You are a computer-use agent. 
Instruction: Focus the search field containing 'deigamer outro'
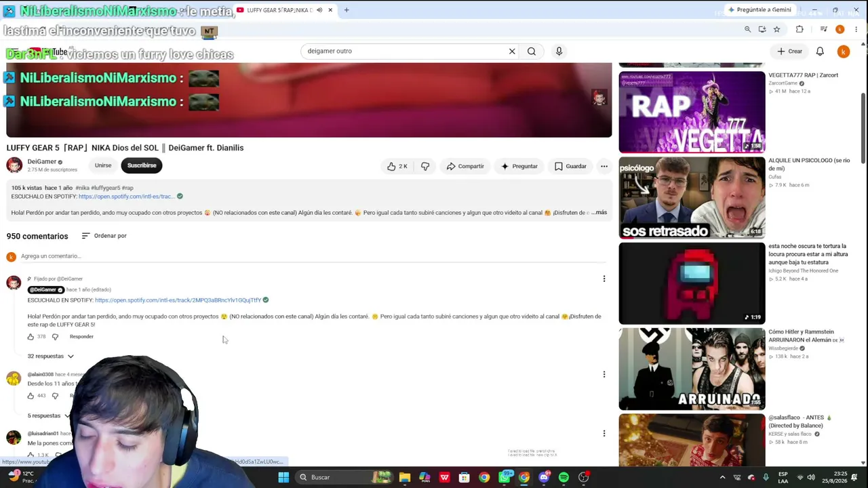pyautogui.click(x=406, y=51)
